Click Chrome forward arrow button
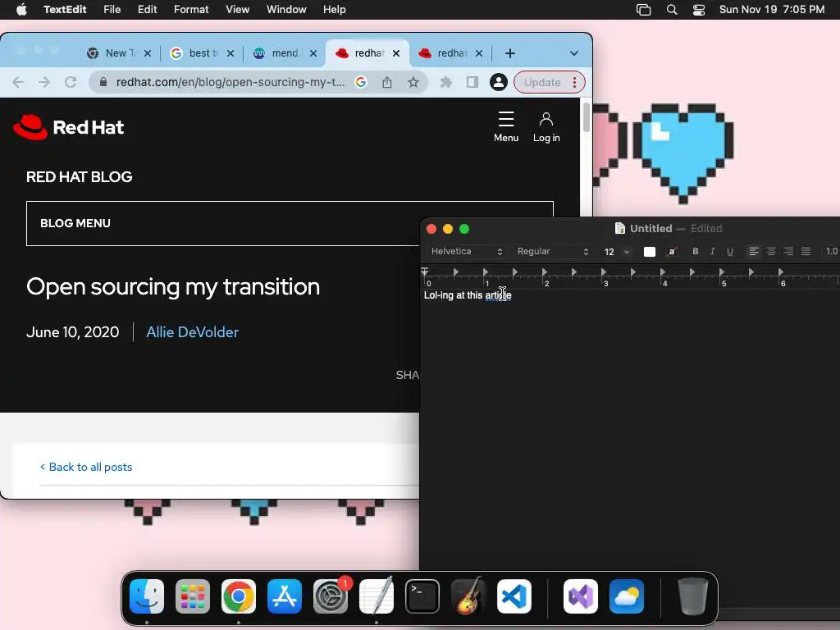Viewport: 840px width, 630px height. (44, 83)
